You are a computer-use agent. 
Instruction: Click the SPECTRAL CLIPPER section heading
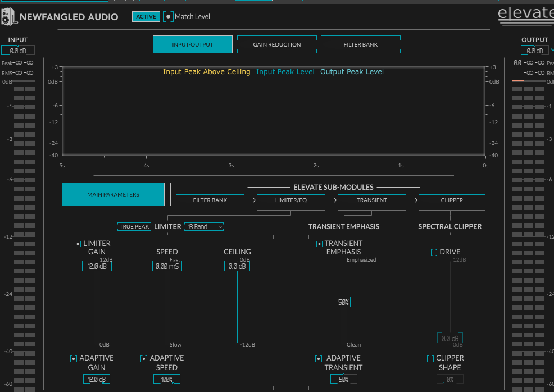point(449,227)
